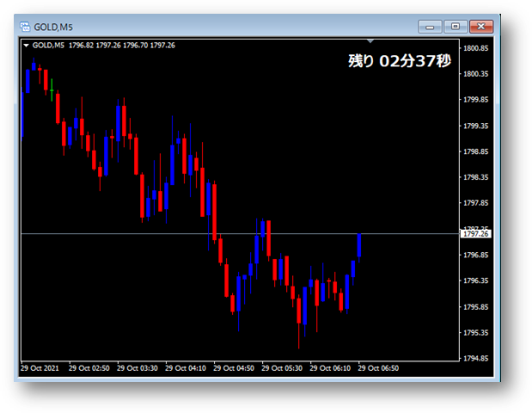Click the latest blue candle at 1797.26
The width and height of the screenshot is (532, 413).
click(x=359, y=245)
